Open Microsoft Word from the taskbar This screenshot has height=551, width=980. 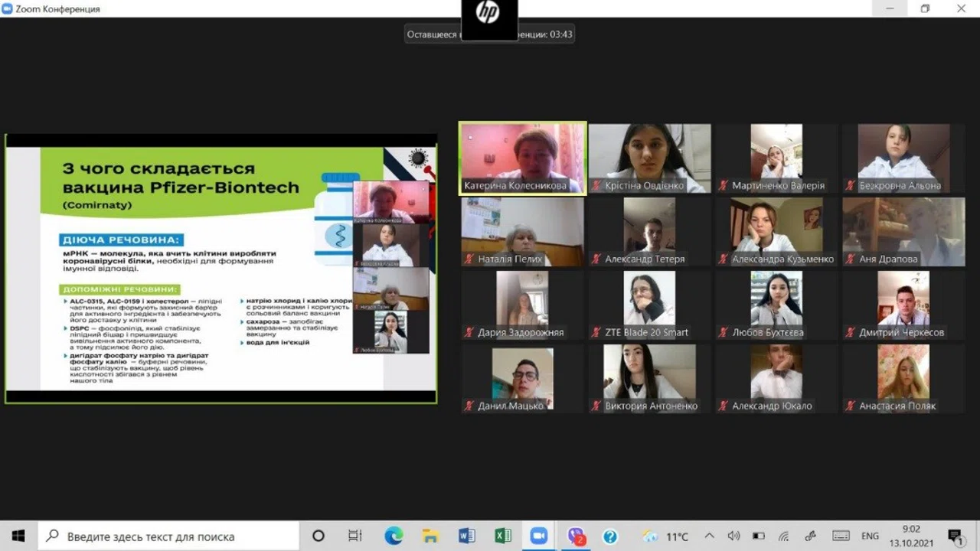467,536
